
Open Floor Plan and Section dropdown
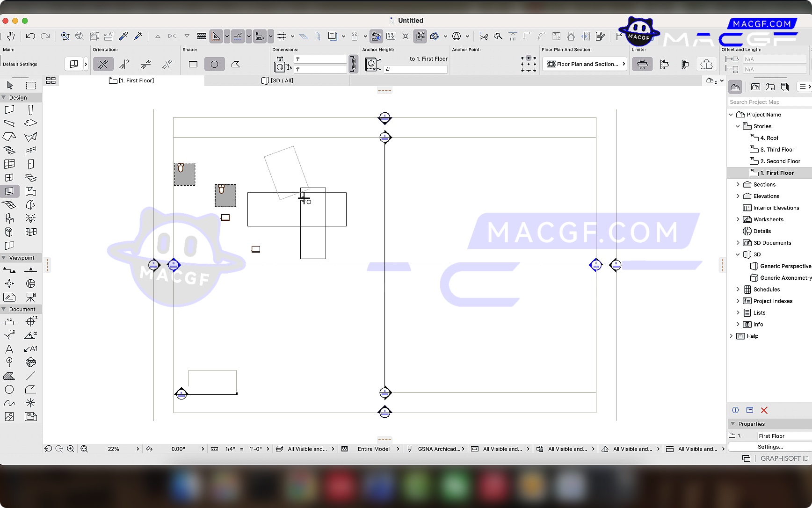[x=585, y=64]
